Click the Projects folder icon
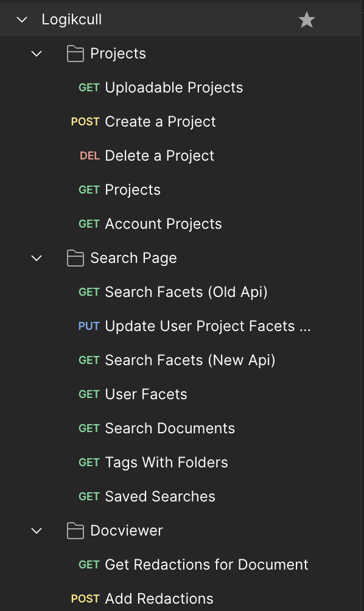Image resolution: width=364 pixels, height=611 pixels. 75,54
